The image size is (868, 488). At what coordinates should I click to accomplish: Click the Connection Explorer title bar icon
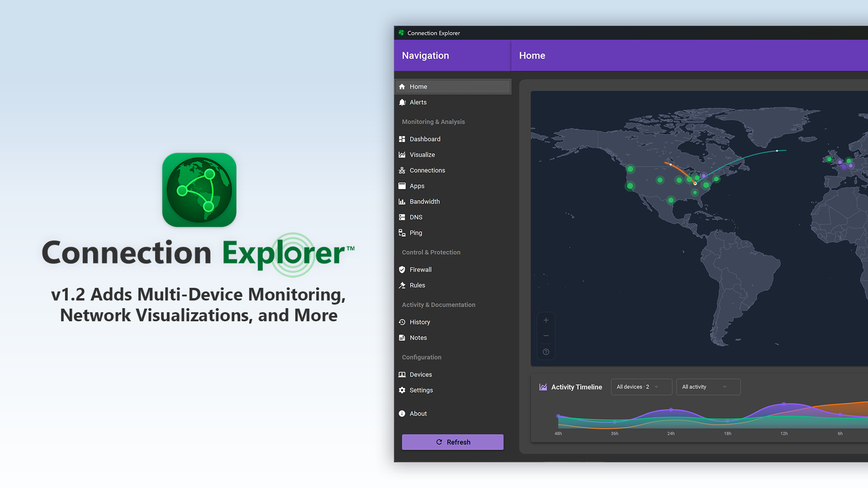tap(401, 33)
